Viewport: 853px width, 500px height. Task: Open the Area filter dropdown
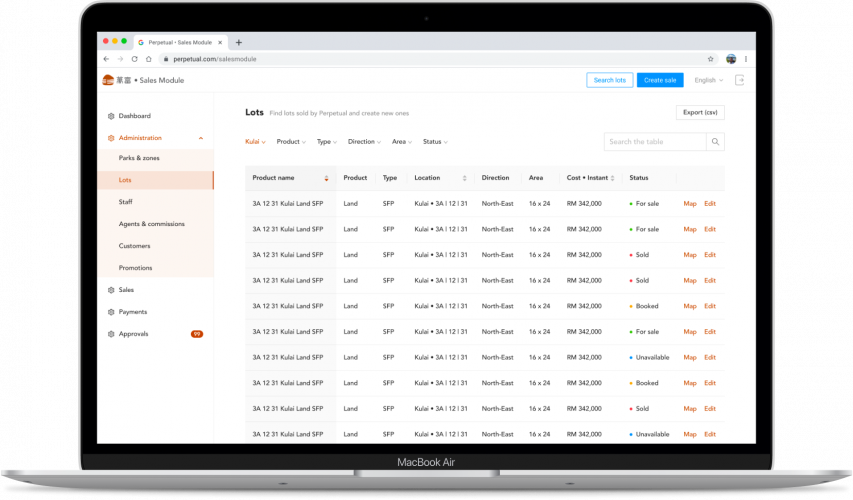pyautogui.click(x=402, y=141)
